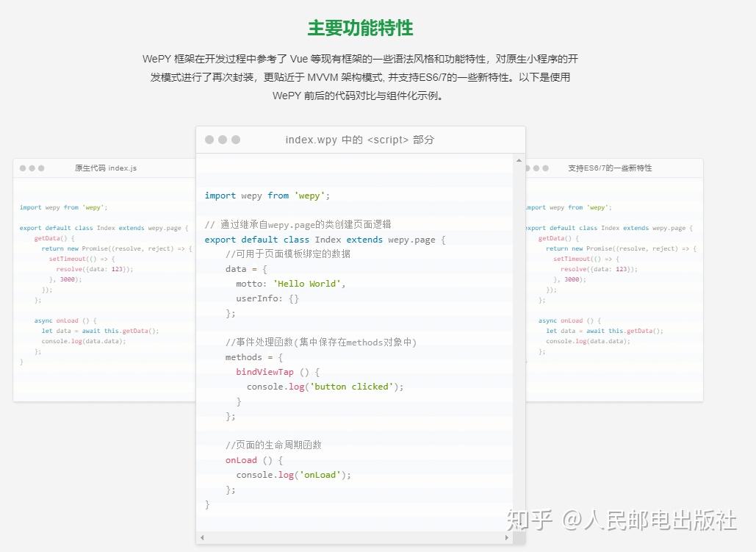Image resolution: width=756 pixels, height=552 pixels.
Task: Select the index.wpy 中的 <script> 部分 panel title
Action: [x=360, y=140]
